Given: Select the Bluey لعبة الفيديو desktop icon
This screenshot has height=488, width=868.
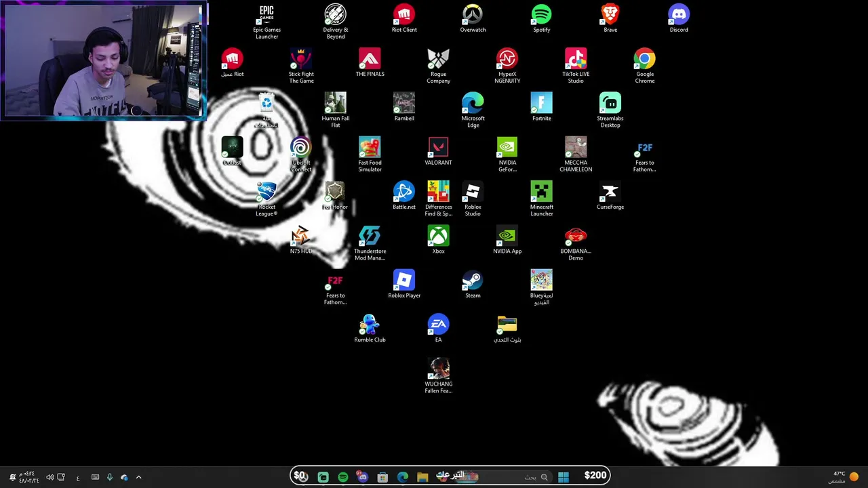Looking at the screenshot, I should (541, 287).
